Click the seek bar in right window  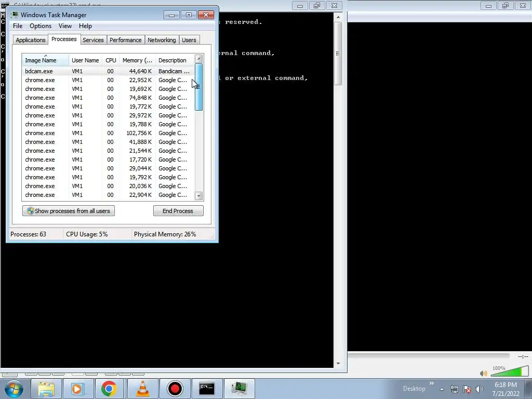tap(429, 355)
